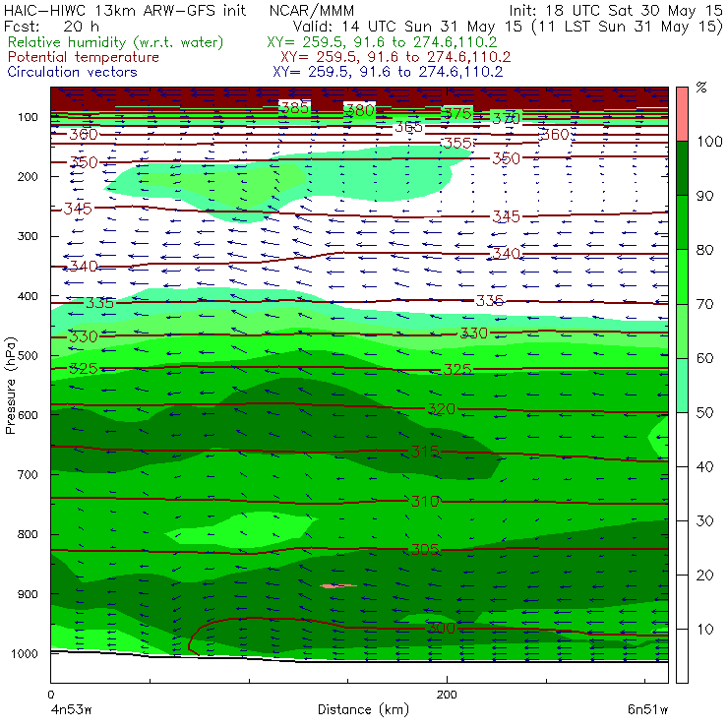
Task: Click the '60' colorbar scale label
Action: click(x=704, y=358)
